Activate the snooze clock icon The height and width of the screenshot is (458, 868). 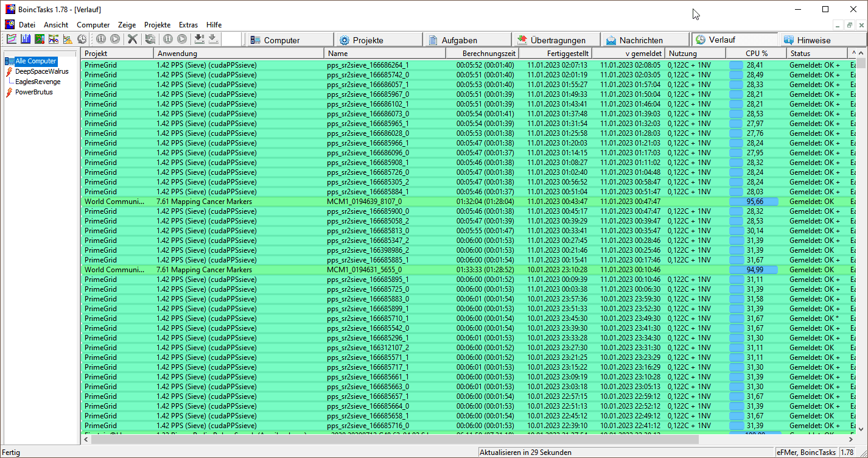(x=82, y=38)
